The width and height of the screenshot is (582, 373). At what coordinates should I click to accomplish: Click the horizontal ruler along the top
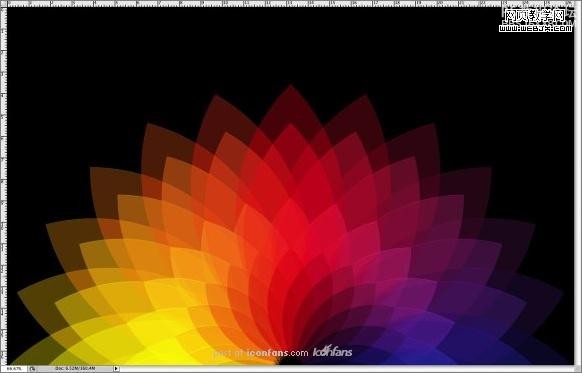click(x=290, y=3)
